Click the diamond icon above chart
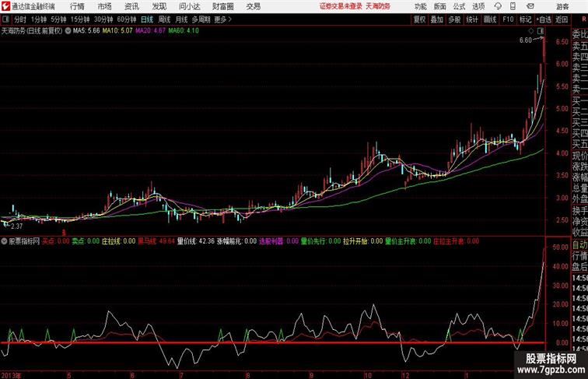 point(531,31)
